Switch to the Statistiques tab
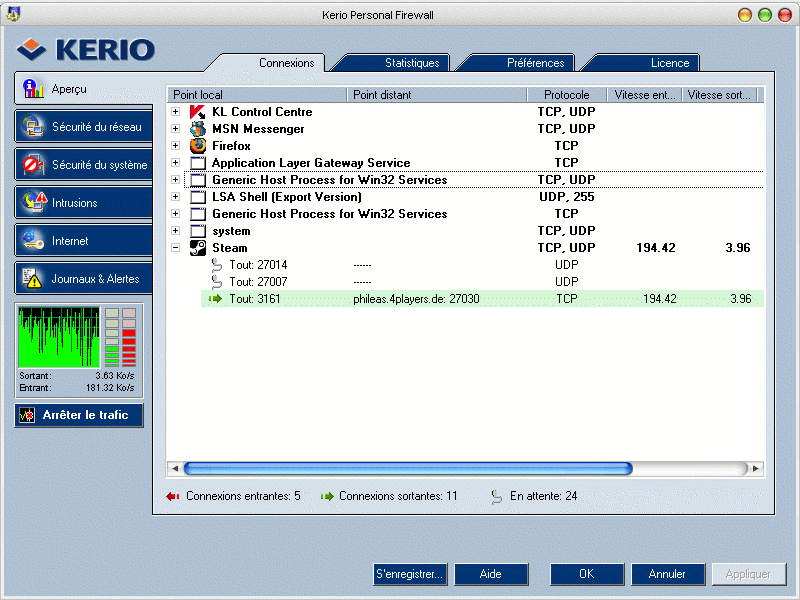This screenshot has width=800, height=600. coord(411,63)
